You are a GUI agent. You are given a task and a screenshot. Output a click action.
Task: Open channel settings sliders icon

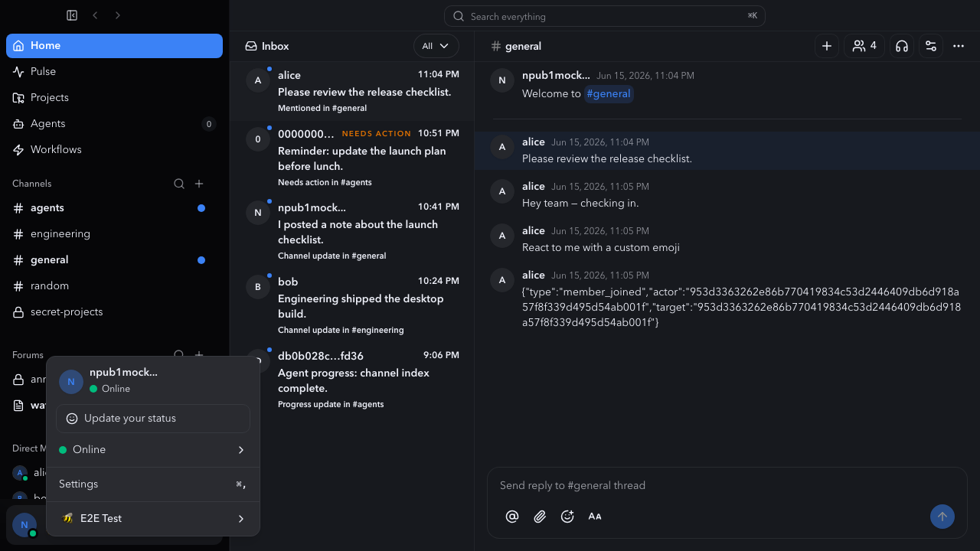tap(931, 46)
